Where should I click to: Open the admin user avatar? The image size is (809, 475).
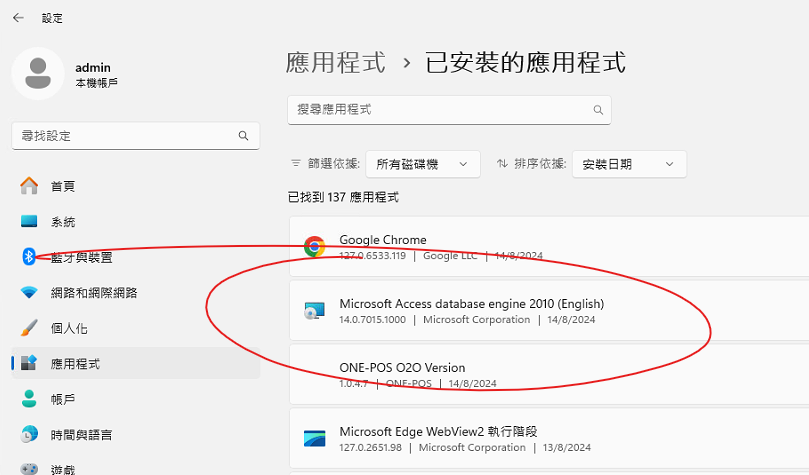coord(38,73)
